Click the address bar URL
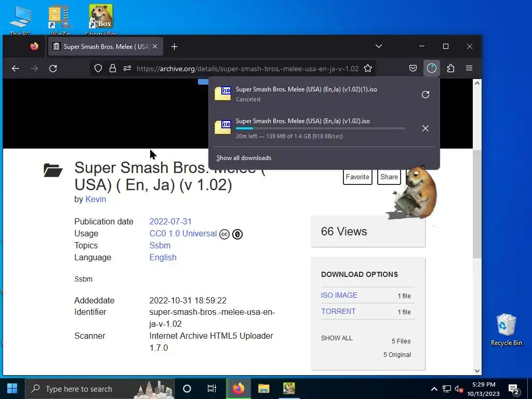Image resolution: width=532 pixels, height=399 pixels. pos(247,69)
